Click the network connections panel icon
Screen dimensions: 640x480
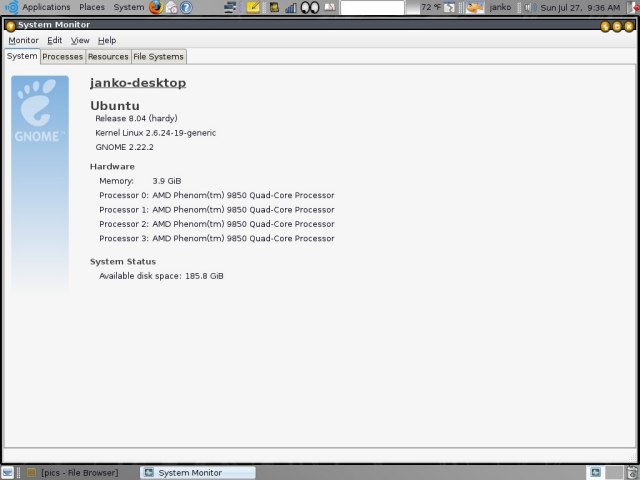[x=231, y=7]
